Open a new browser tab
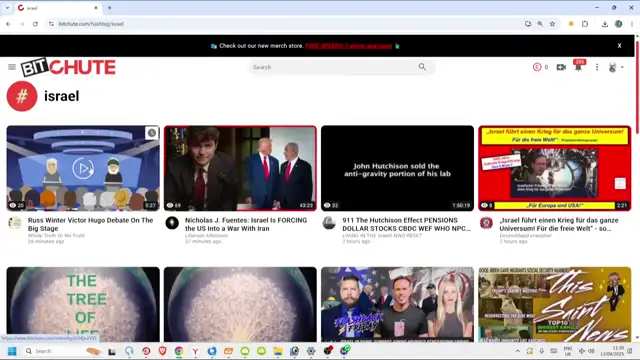This screenshot has width=640, height=360. [109, 8]
